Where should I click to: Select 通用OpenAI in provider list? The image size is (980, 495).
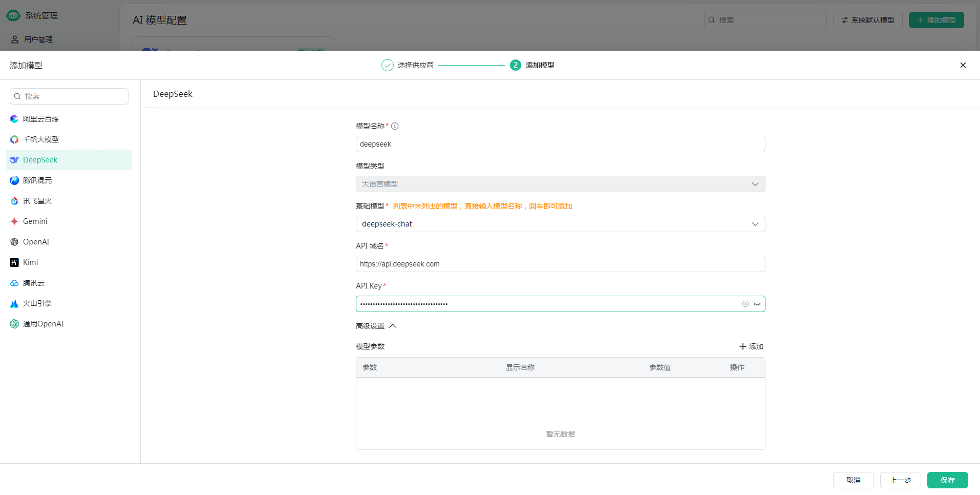(43, 324)
